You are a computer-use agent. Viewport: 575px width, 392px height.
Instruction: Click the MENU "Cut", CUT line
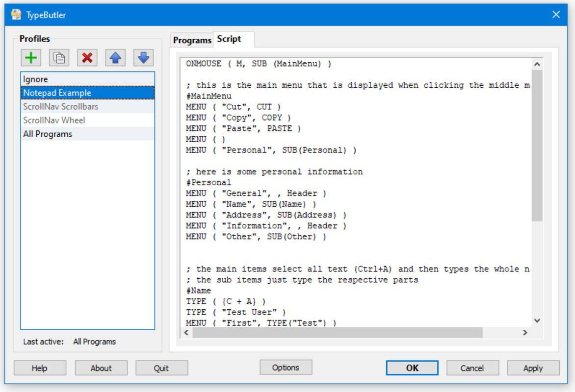click(x=233, y=107)
